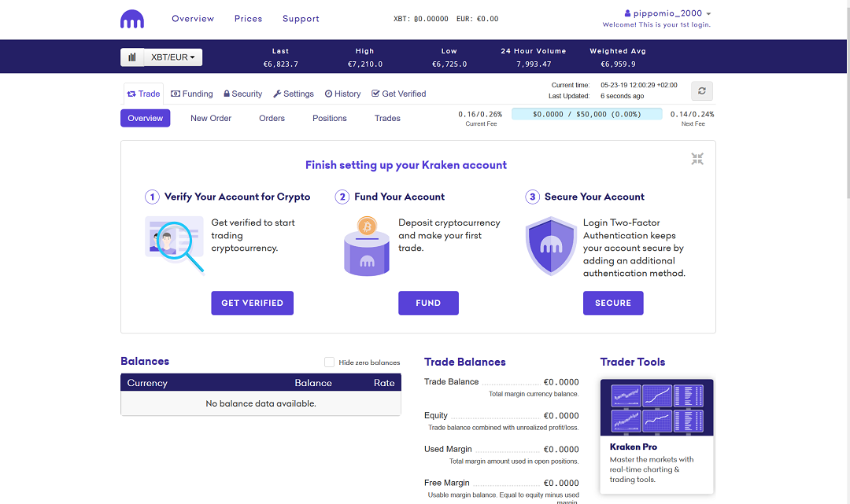Viewport: 850px width, 504px height.
Task: Switch to the Trade tab
Action: 144,94
